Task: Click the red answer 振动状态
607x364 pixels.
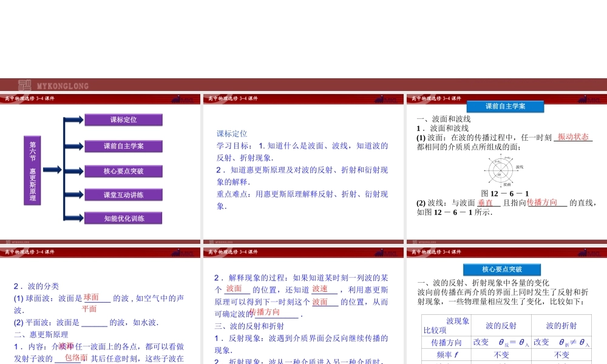Action: tap(572, 137)
